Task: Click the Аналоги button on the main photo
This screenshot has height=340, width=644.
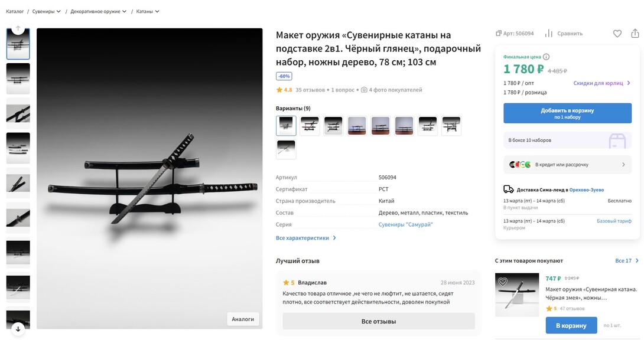Action: pos(243,319)
